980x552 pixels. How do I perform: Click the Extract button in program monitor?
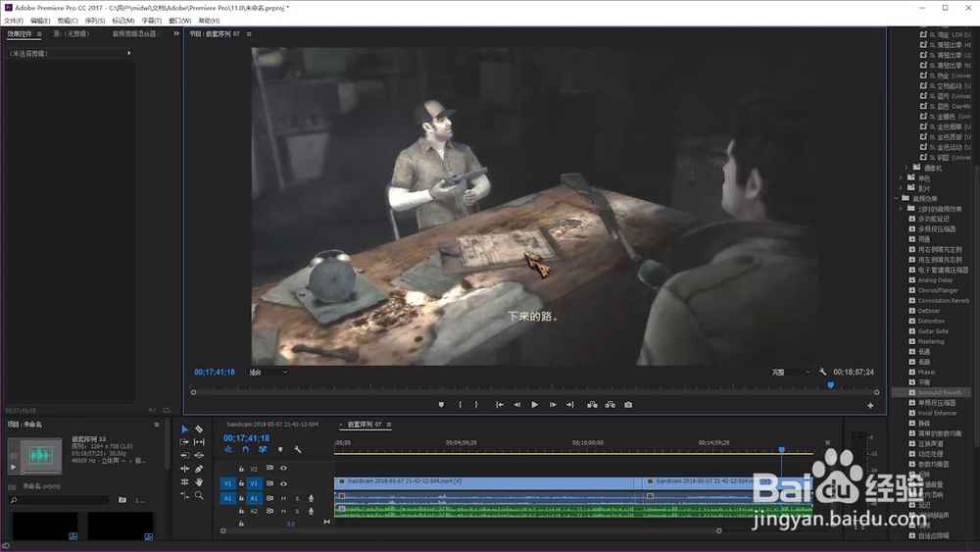pyautogui.click(x=610, y=405)
